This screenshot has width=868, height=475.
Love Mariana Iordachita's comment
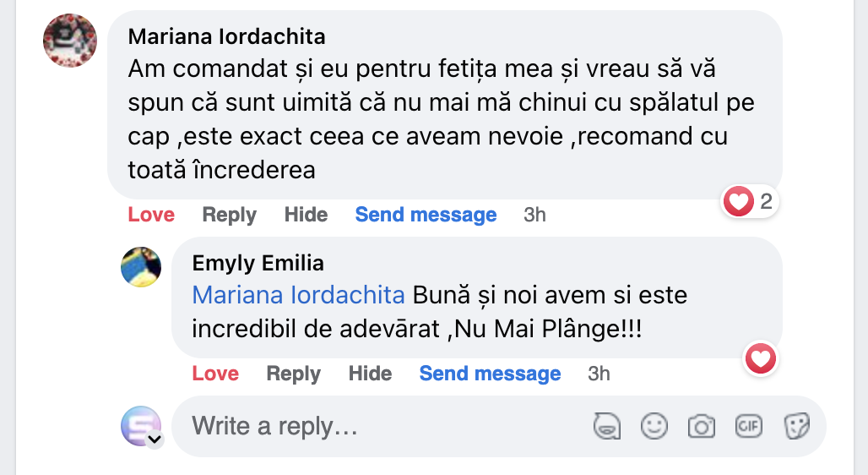click(x=151, y=215)
